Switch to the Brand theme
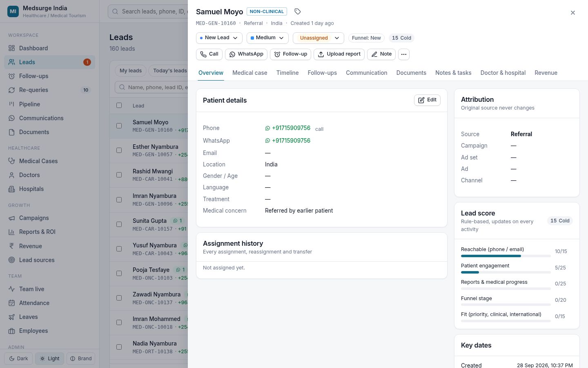 click(81, 359)
